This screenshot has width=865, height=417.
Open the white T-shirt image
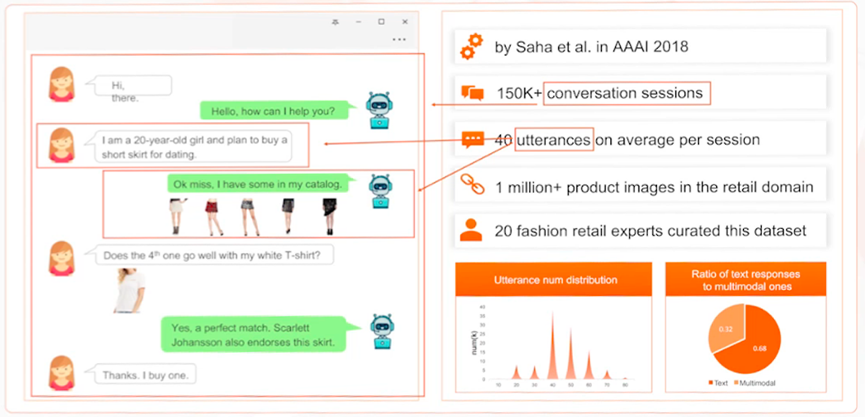[129, 290]
